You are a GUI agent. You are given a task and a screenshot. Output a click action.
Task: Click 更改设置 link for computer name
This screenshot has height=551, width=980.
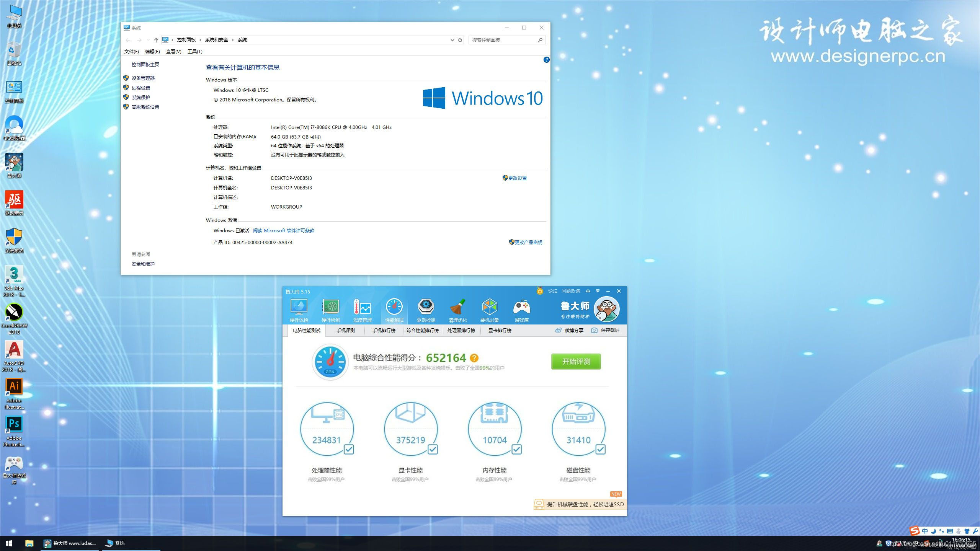point(517,178)
